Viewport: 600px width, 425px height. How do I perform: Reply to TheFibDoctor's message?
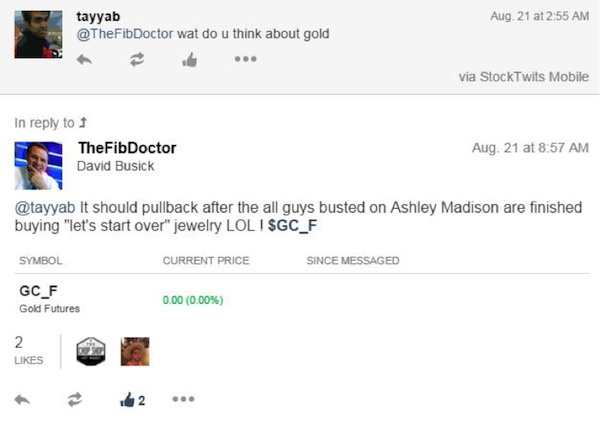pyautogui.click(x=22, y=400)
